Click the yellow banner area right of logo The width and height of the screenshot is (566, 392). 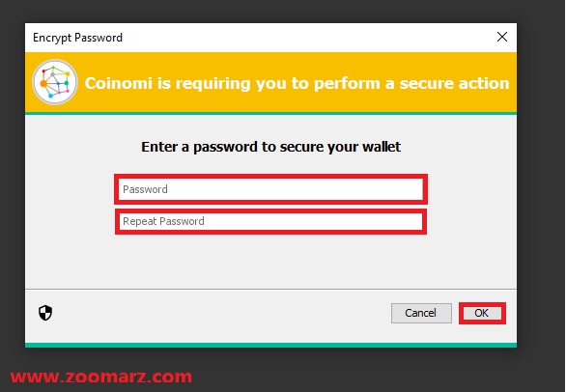297,101
